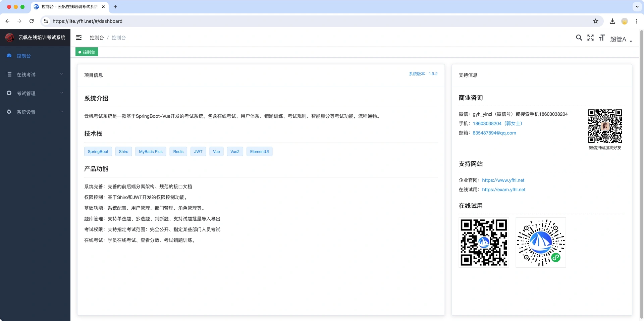Click the 系统设置 gear icon

pyautogui.click(x=9, y=112)
